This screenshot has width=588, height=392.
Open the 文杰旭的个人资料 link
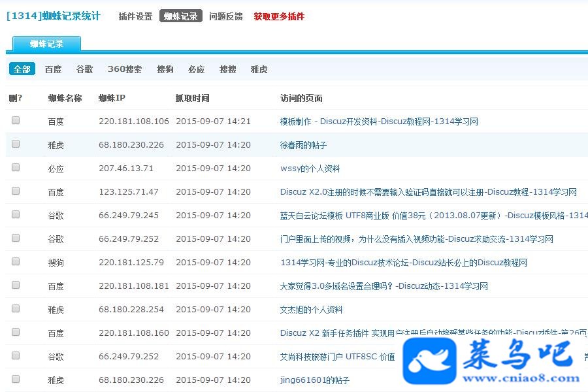tap(311, 310)
